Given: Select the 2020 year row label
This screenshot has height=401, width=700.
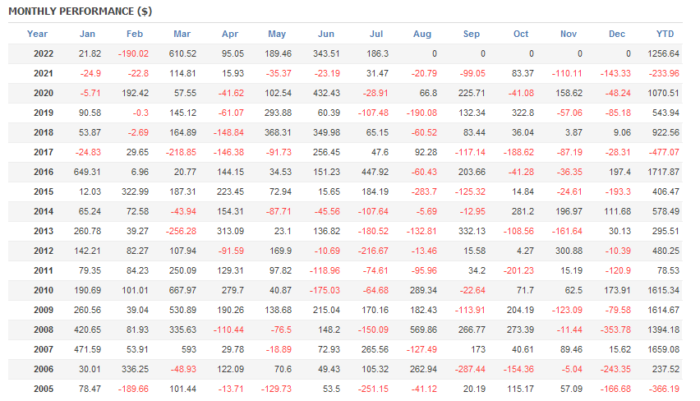Looking at the screenshot, I should pyautogui.click(x=43, y=93).
